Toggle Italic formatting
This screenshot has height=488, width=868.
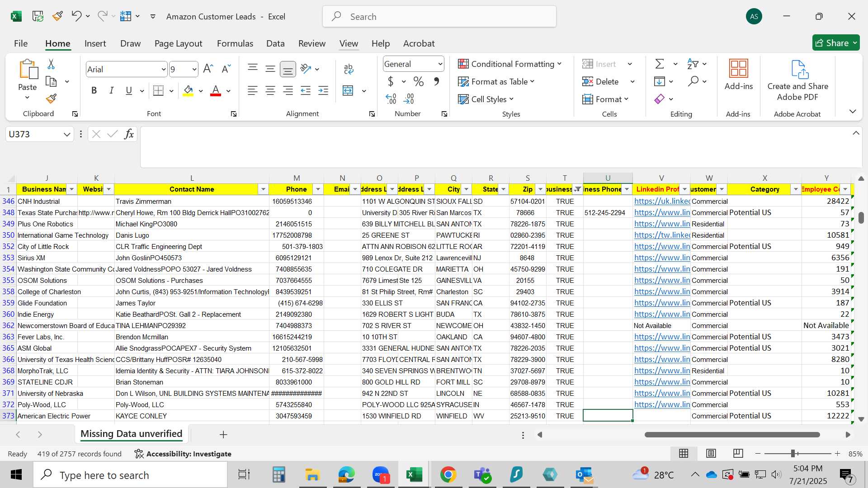point(111,90)
